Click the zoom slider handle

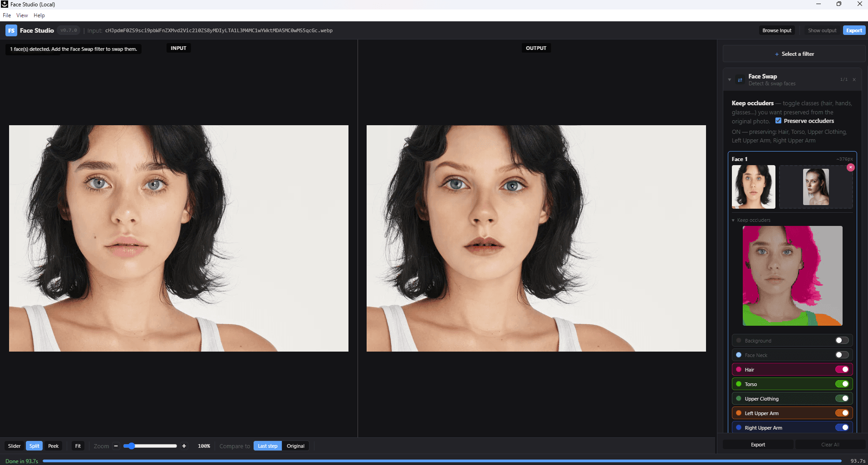[132, 446]
